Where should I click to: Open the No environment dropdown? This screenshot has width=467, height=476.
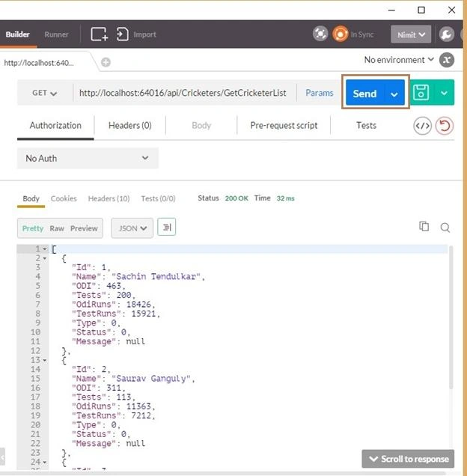click(x=399, y=60)
